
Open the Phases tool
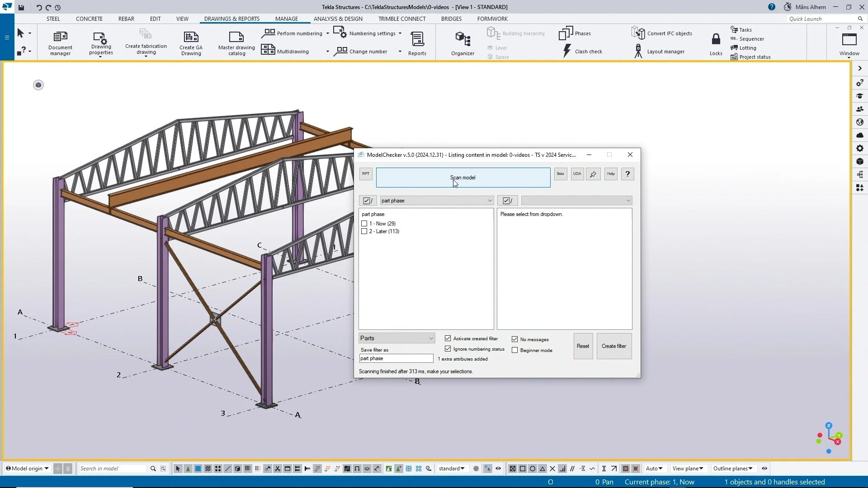click(x=575, y=33)
